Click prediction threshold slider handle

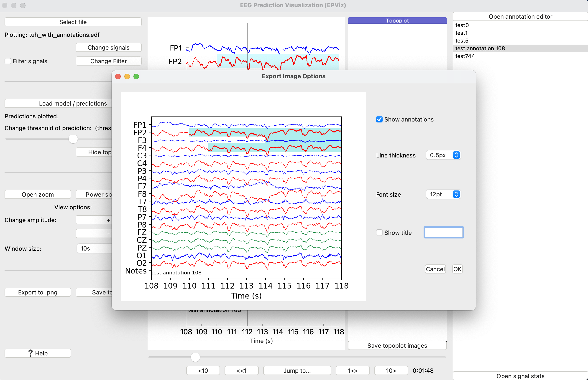pyautogui.click(x=73, y=139)
